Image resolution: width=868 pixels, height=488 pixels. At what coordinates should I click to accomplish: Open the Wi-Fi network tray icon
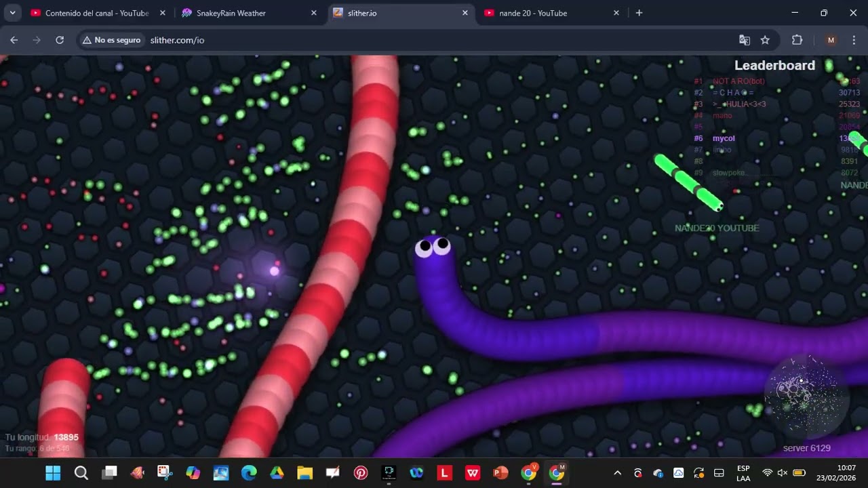pyautogui.click(x=767, y=473)
